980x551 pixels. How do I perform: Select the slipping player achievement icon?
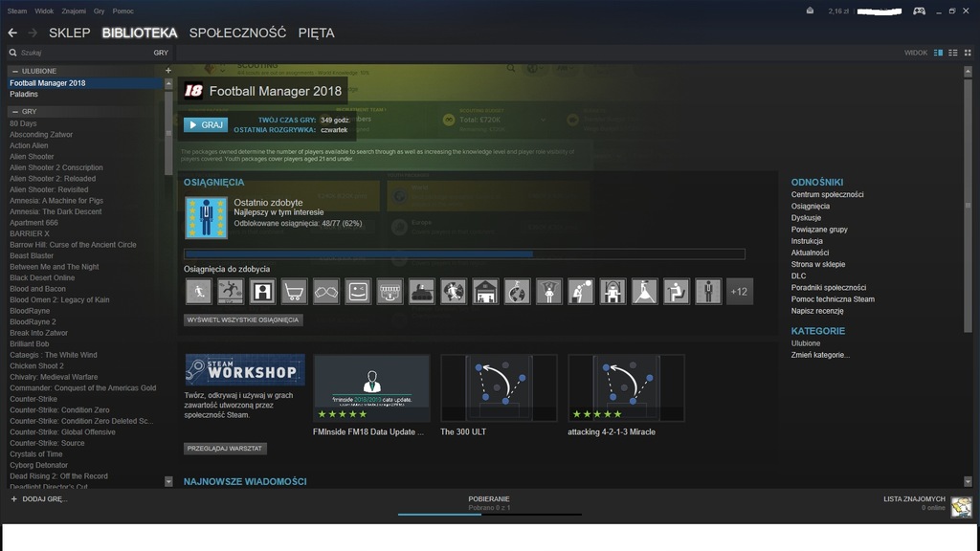coord(231,292)
